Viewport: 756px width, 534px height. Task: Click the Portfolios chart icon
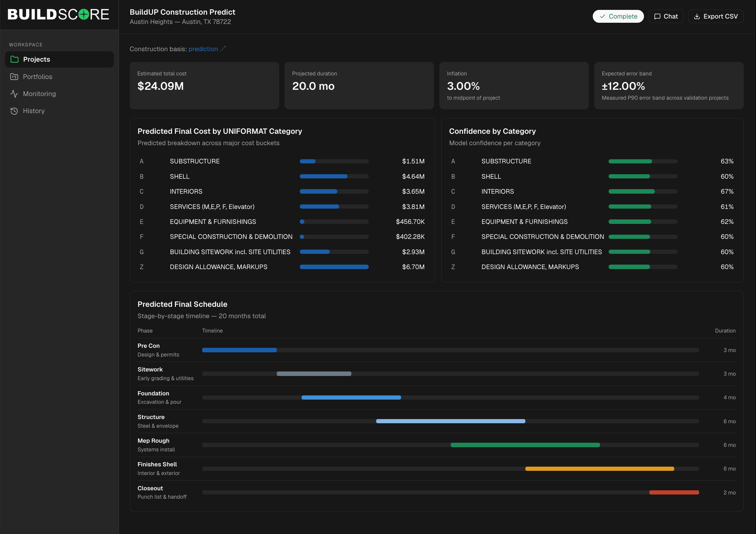[x=14, y=77]
